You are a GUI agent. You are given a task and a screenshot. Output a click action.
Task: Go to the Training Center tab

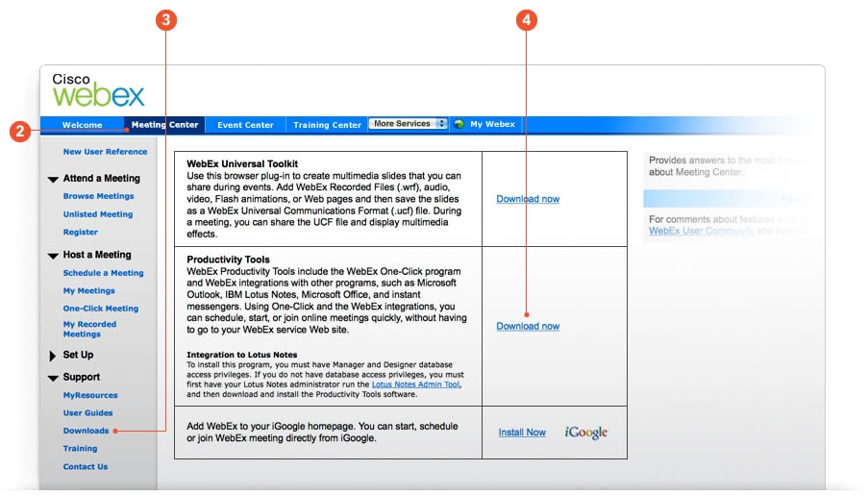click(327, 125)
